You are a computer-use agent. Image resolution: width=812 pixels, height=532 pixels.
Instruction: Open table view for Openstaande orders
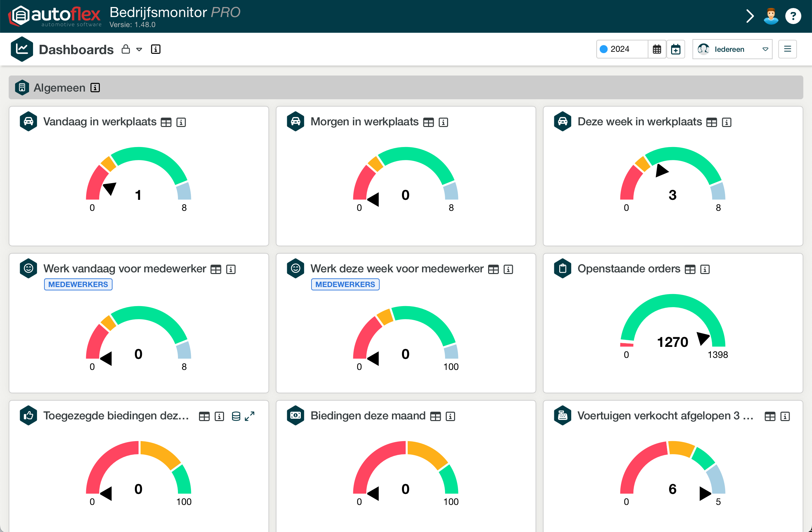pyautogui.click(x=690, y=269)
